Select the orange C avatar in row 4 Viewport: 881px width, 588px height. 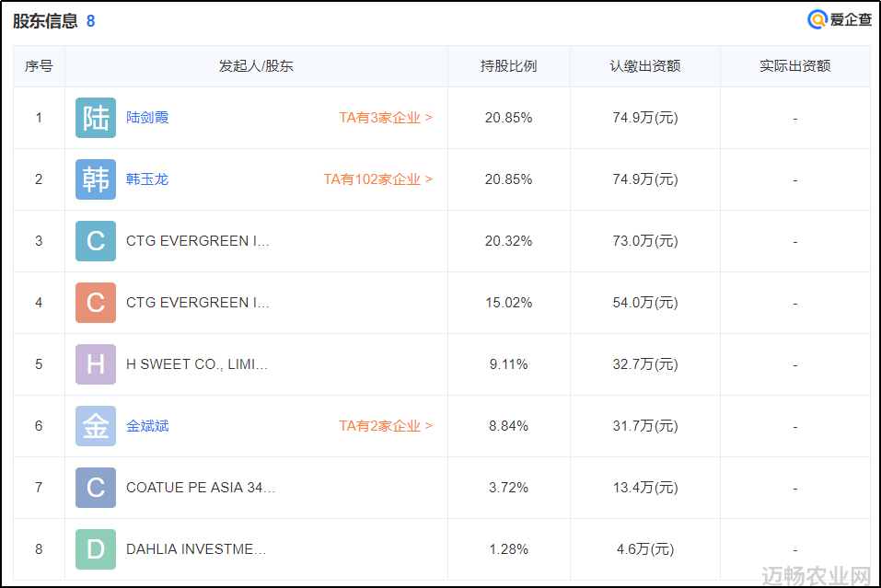(96, 303)
